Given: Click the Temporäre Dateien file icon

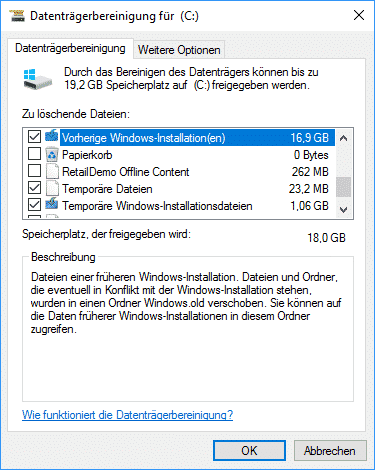Looking at the screenshot, I should point(52,188).
